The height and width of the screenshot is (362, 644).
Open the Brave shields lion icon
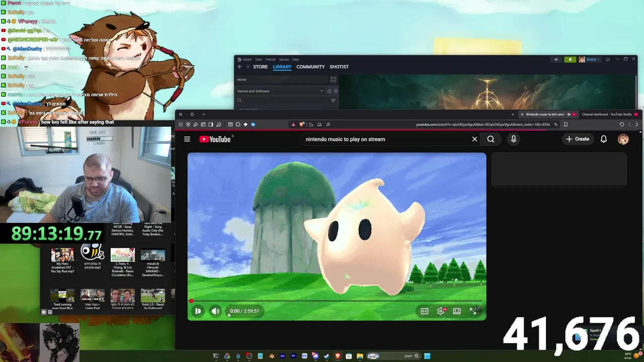coord(301,124)
